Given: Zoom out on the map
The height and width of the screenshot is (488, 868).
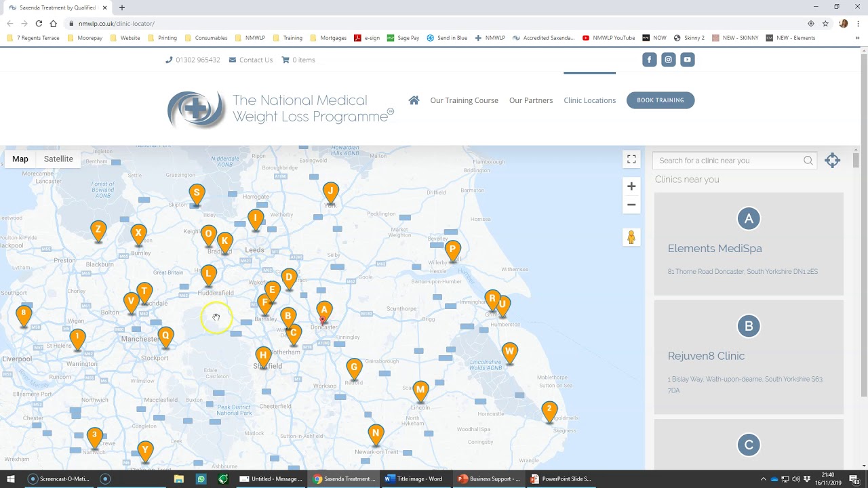Looking at the screenshot, I should click(631, 205).
